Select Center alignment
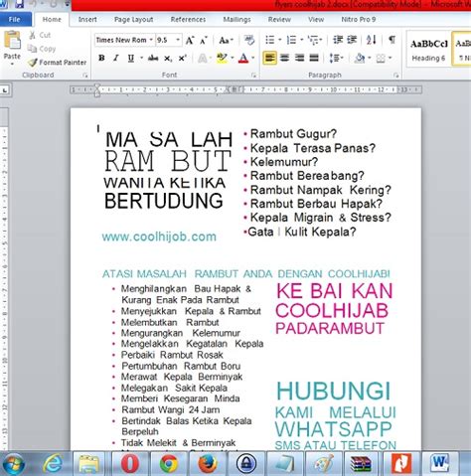The width and height of the screenshot is (471, 476). [284, 59]
